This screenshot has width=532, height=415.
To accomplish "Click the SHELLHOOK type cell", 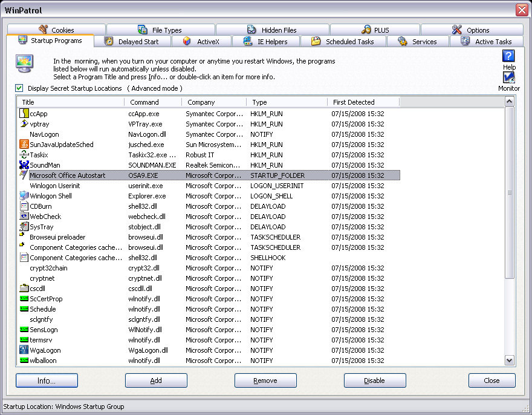I will [268, 258].
